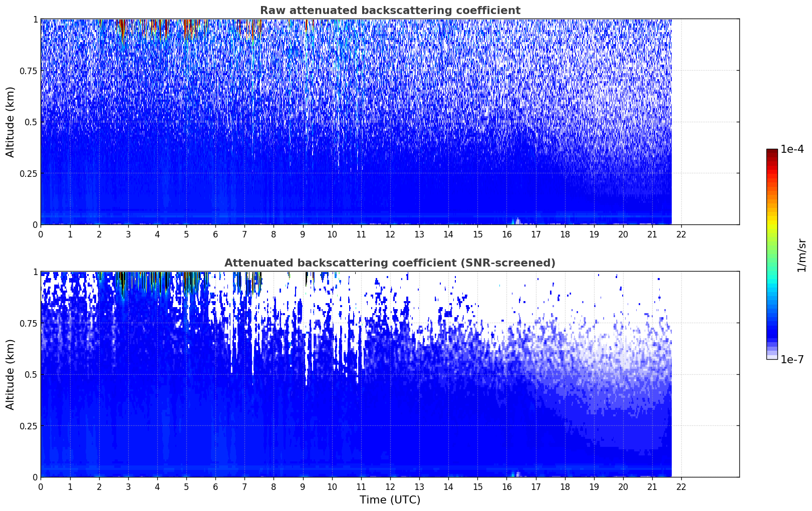Viewport: 812px width, 511px height.
Task: Click the empty no-data area in top plot
Action: pyautogui.click(x=705, y=122)
